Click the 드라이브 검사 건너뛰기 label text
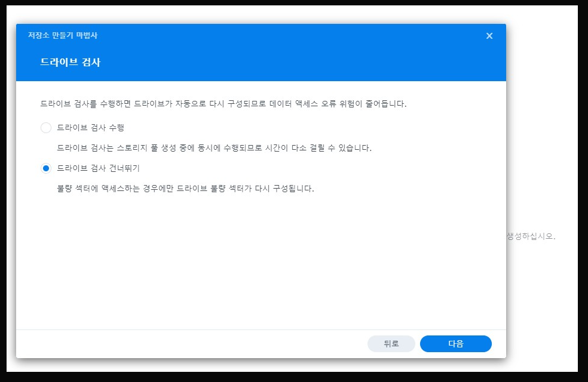The height and width of the screenshot is (382, 588). pos(98,168)
